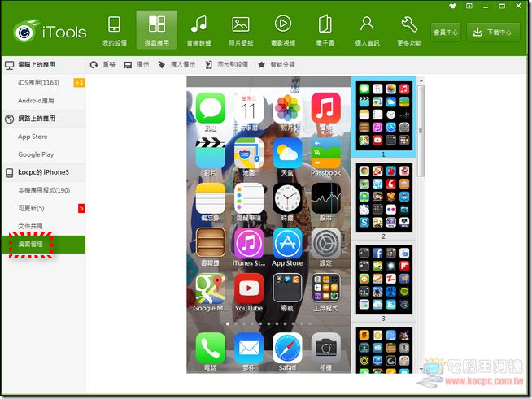Click the Settings 設定 gear icon
This screenshot has width=532, height=399.
point(325,243)
